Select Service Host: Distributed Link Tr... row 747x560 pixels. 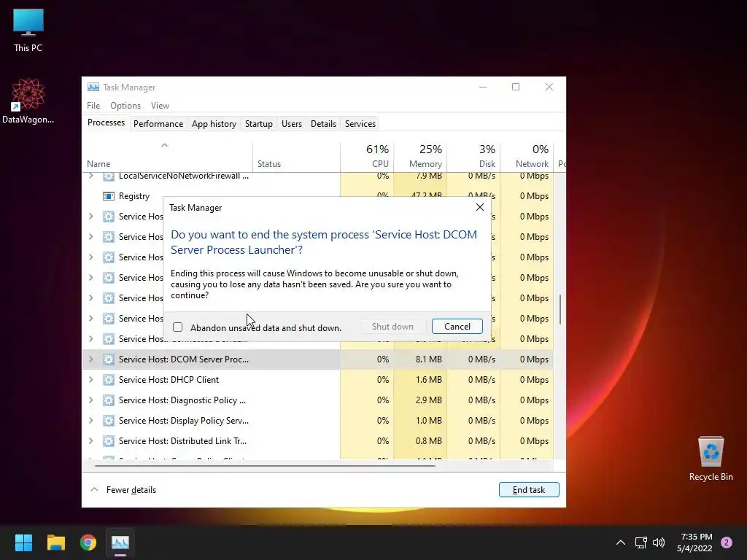tap(318, 441)
